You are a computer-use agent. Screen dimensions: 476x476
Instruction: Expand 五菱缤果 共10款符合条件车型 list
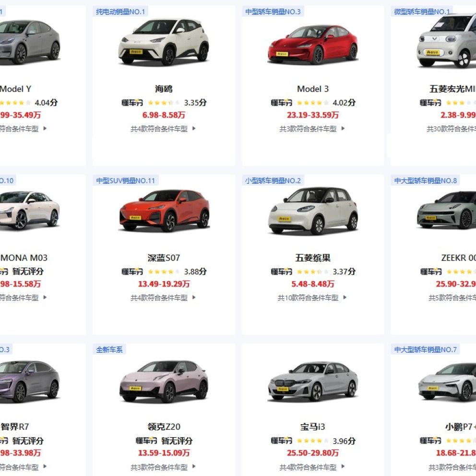(x=312, y=297)
